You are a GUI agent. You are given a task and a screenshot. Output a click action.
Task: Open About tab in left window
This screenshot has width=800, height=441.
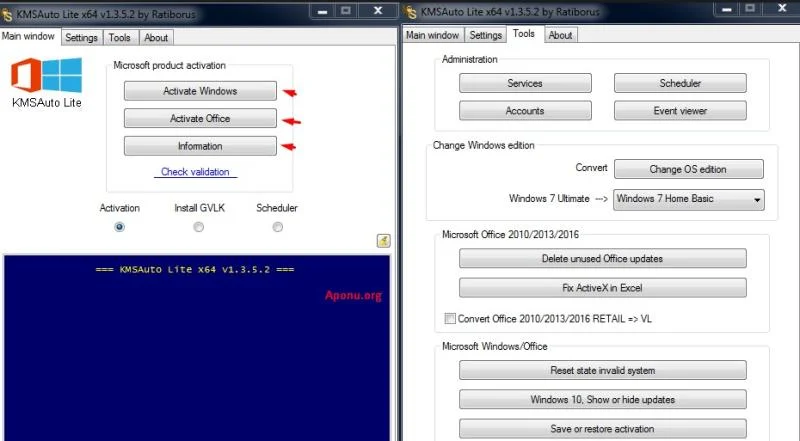click(156, 38)
